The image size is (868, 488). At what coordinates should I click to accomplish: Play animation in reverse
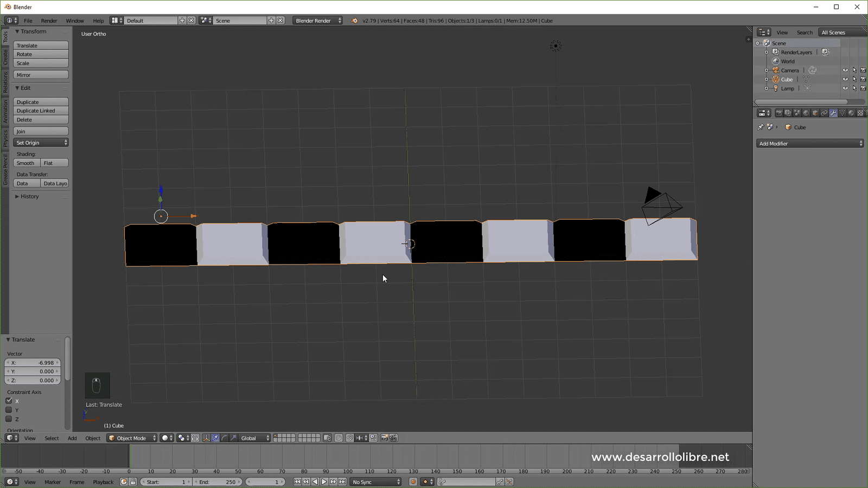[x=315, y=482]
